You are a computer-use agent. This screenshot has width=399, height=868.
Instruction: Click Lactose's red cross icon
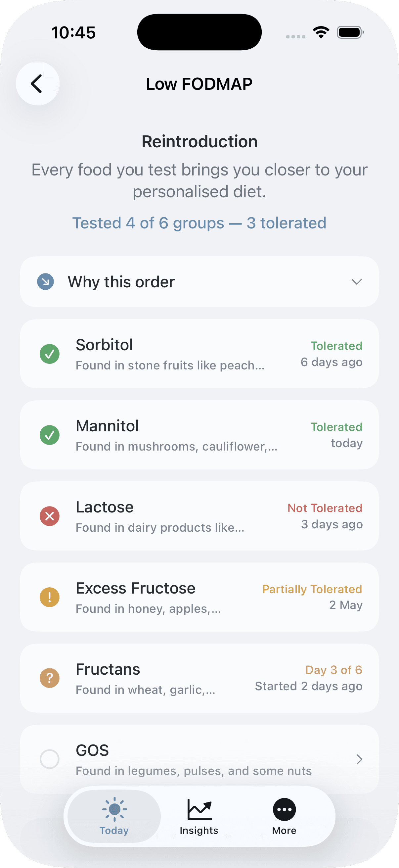click(x=50, y=516)
